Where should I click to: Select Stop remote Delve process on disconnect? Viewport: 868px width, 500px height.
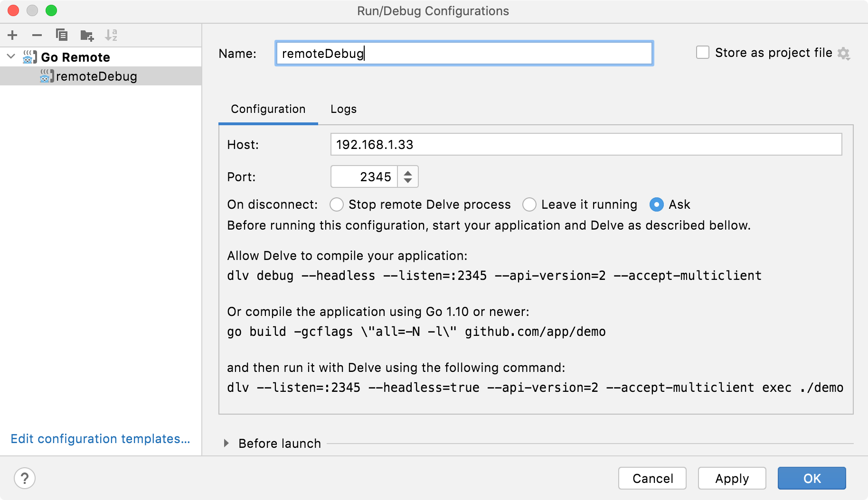(x=337, y=204)
